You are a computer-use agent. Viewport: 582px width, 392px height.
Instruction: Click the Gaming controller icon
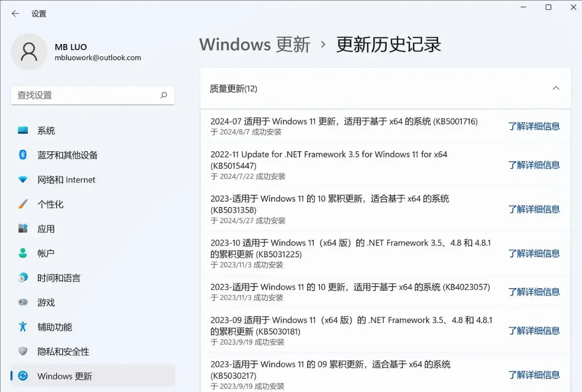pos(23,302)
